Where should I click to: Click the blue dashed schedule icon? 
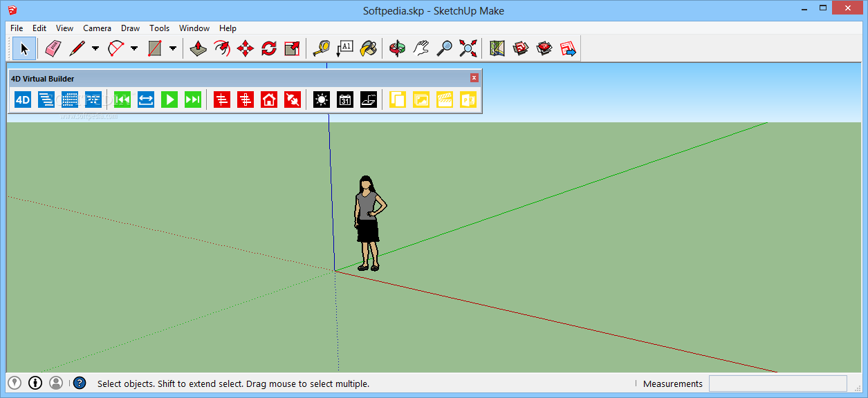(x=93, y=99)
